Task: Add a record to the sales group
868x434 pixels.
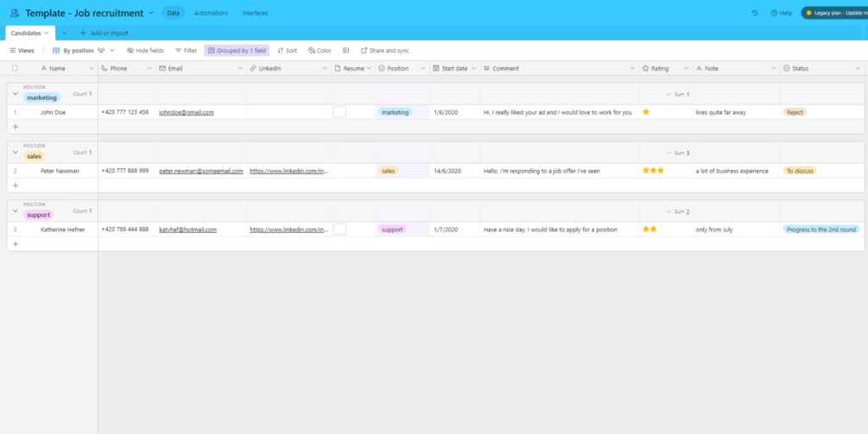Action: (x=15, y=186)
